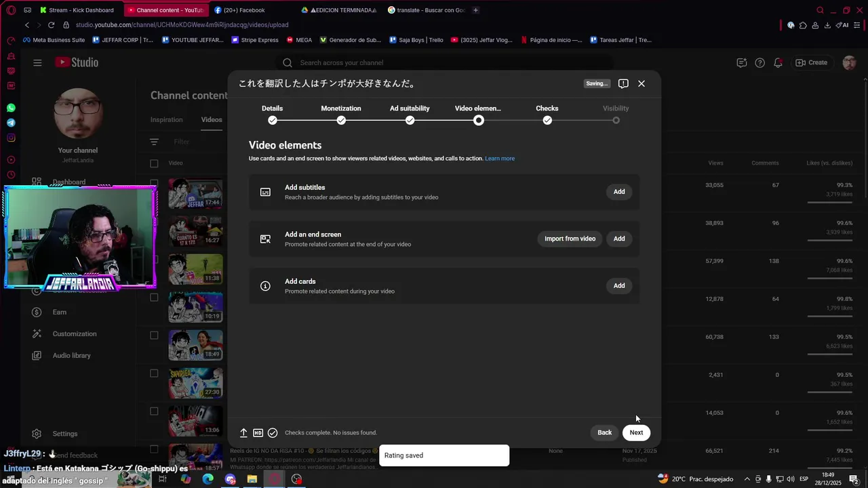Open Studio notifications bell

point(778,62)
